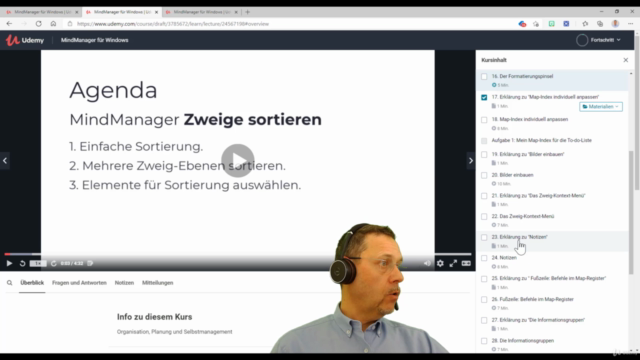Check lecture 19 Erklärung zu Bilder einbauen
This screenshot has height=360, width=640.
pos(484,154)
